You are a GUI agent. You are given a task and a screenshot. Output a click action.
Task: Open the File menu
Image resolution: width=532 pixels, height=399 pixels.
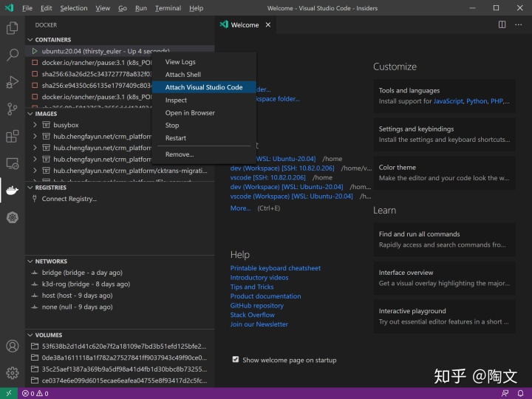(x=27, y=8)
